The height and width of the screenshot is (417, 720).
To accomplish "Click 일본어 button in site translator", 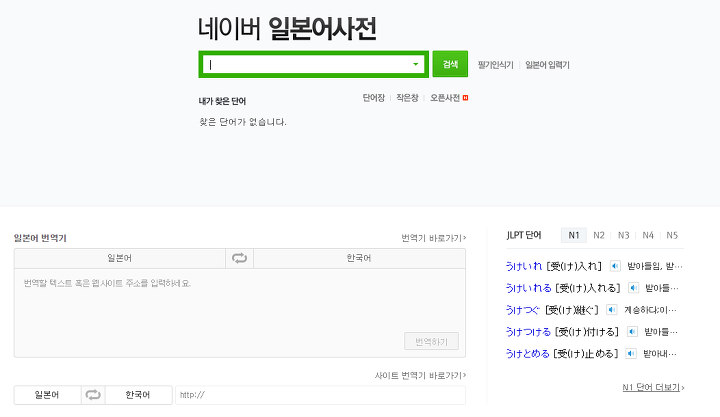I will point(47,395).
